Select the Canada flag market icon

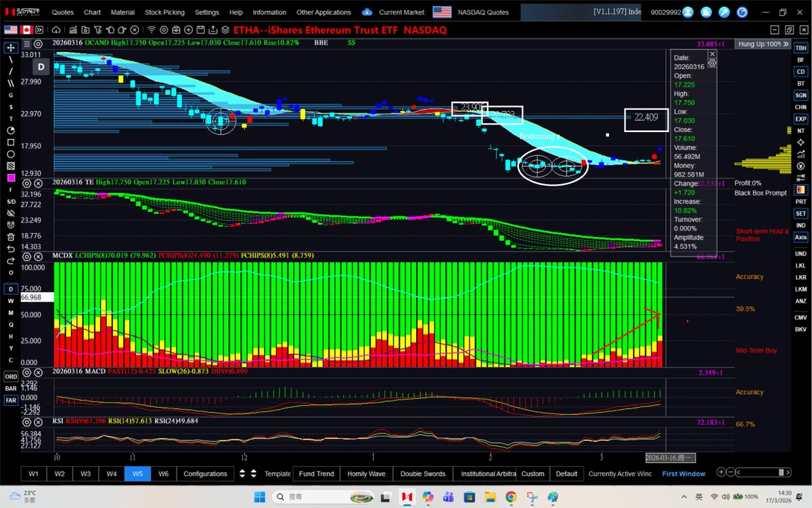click(26, 30)
